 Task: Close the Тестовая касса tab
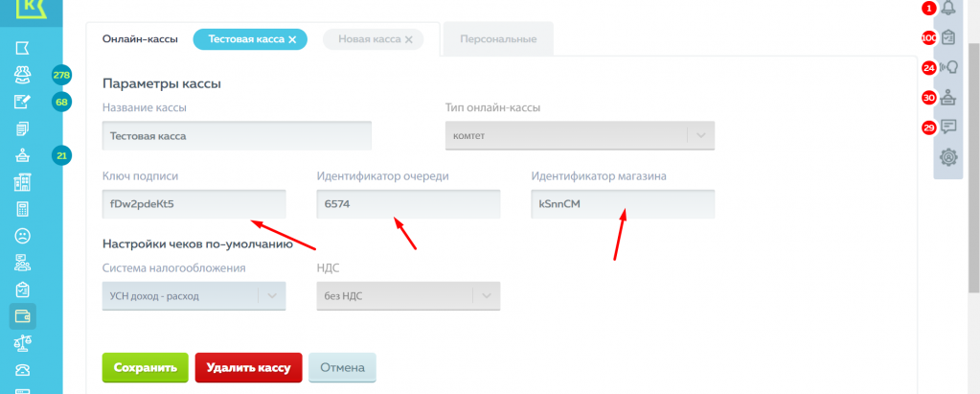pos(292,38)
